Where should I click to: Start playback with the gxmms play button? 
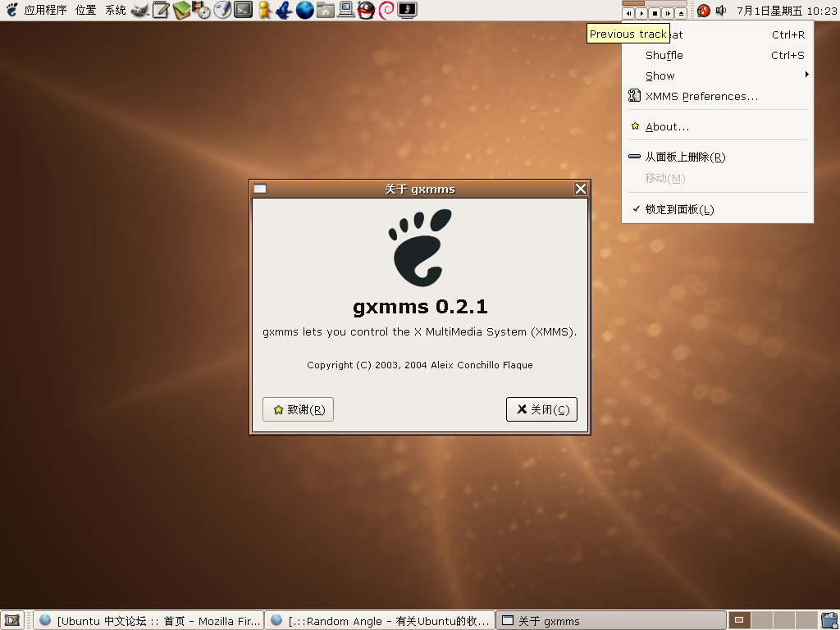click(641, 13)
